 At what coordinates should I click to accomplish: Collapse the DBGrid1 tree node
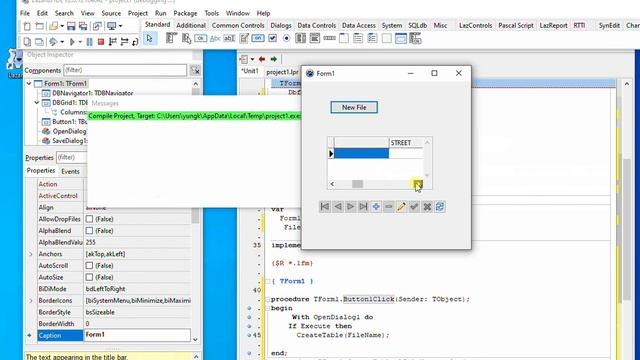[37, 102]
